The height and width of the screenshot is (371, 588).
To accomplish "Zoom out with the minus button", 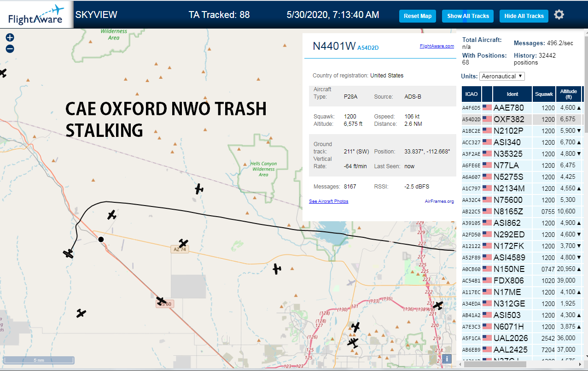I will pyautogui.click(x=10, y=49).
